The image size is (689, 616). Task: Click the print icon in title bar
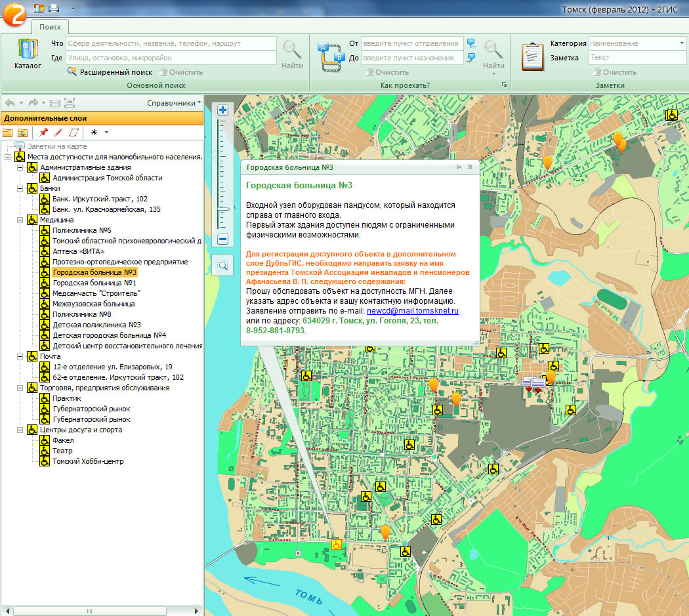pyautogui.click(x=54, y=8)
